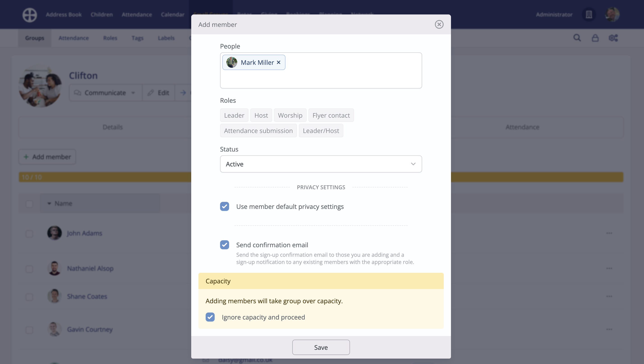Open the group settings gear icon
The image size is (644, 364).
[x=613, y=38]
